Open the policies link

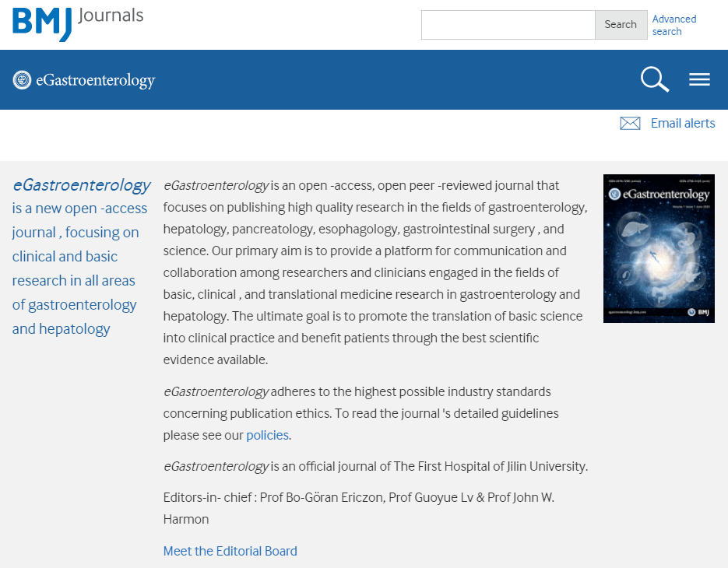[x=267, y=436]
